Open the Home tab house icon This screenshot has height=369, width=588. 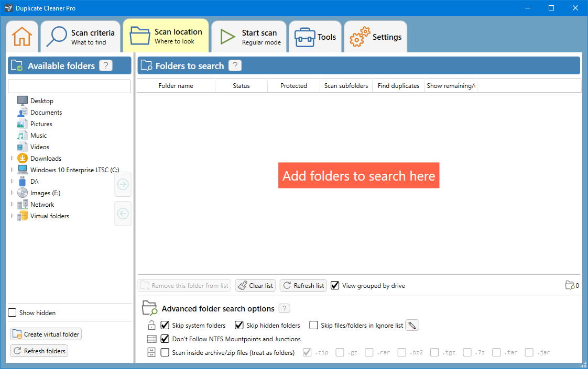[x=22, y=37]
